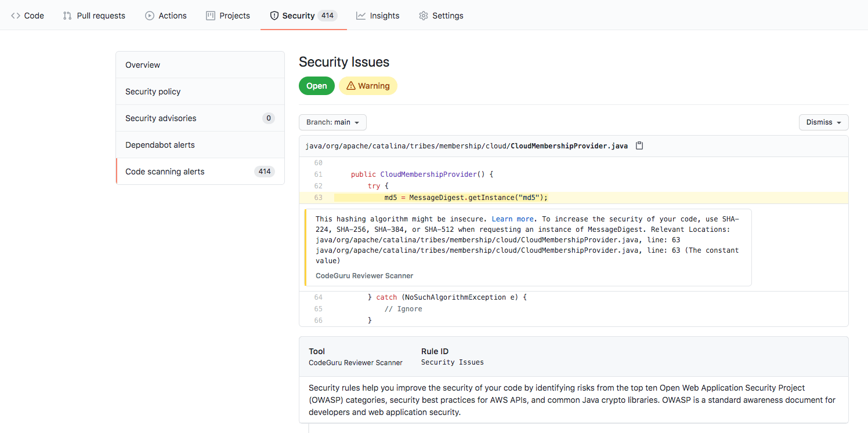Copy the file path using the clipboard icon

pyautogui.click(x=639, y=145)
